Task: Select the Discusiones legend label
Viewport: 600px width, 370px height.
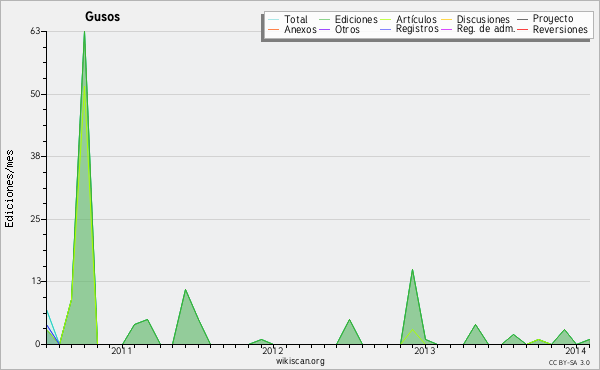Action: 483,19
